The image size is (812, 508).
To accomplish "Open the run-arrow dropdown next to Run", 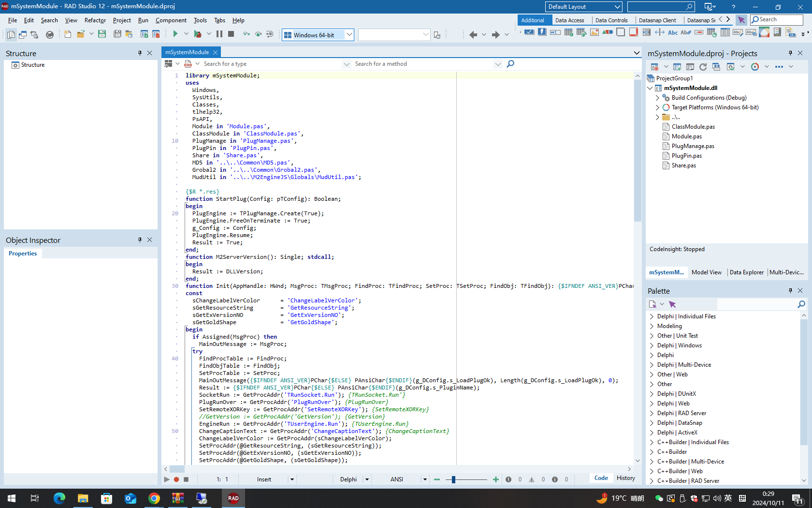I will [x=186, y=34].
